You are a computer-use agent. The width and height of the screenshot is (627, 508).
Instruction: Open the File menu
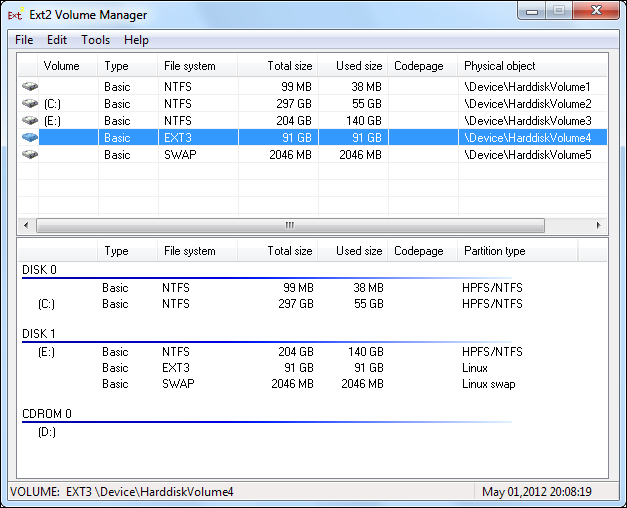point(24,40)
